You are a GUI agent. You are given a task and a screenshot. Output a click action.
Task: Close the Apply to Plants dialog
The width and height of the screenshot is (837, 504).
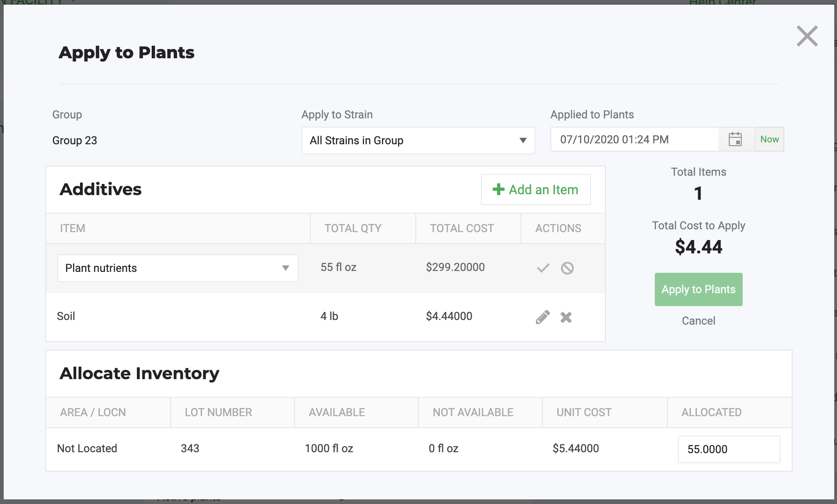(x=807, y=36)
